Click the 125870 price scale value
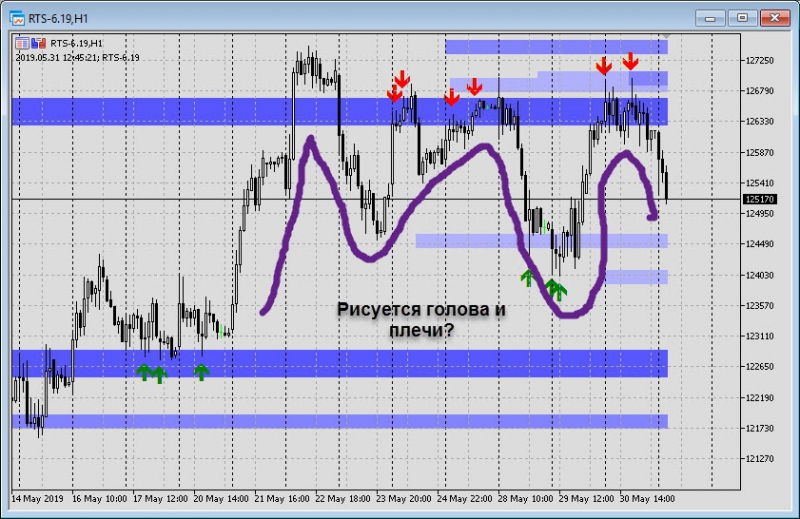 [760, 153]
